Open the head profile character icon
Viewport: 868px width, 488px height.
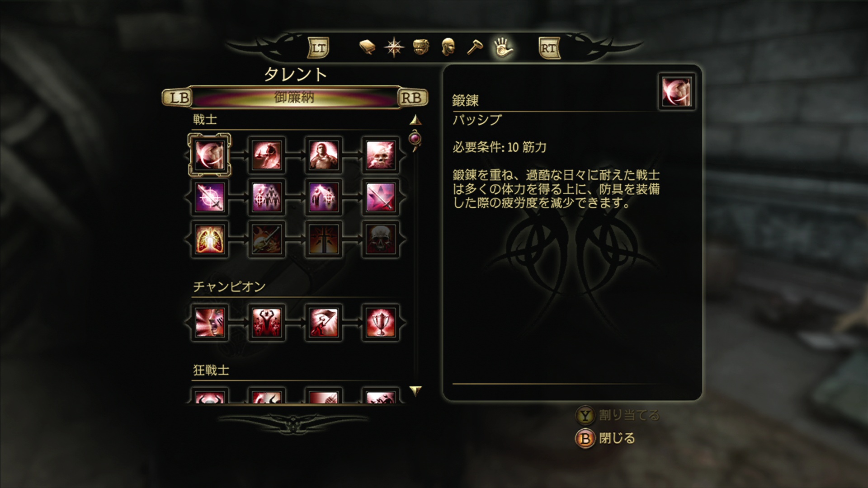click(448, 47)
